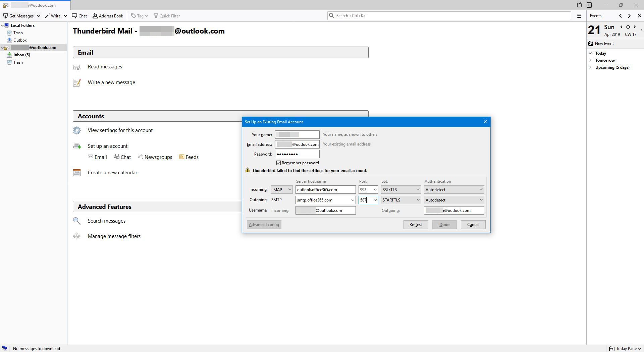Screen dimensions: 644x352
Task: Open the Get Messages dropdown arrow
Action: (x=39, y=16)
